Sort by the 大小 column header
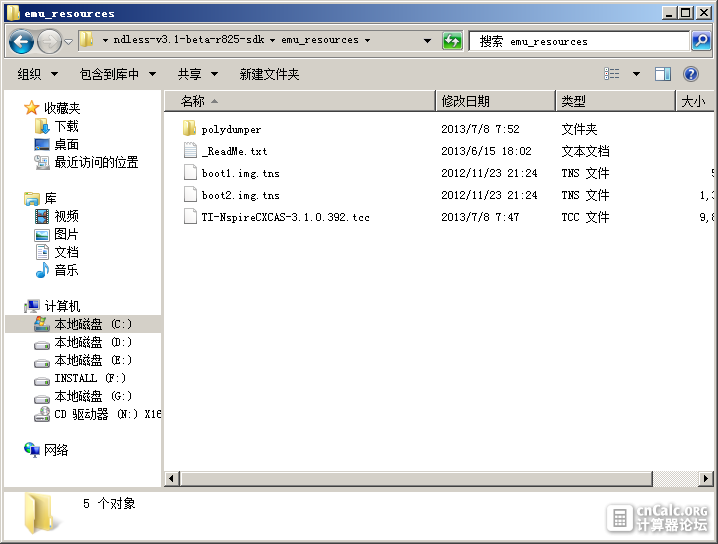 coord(695,101)
